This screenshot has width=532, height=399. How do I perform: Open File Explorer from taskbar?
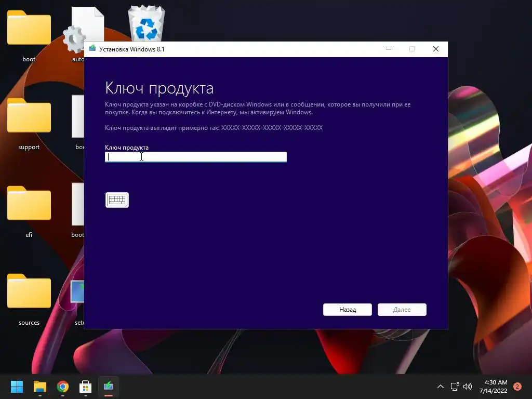[39, 387]
